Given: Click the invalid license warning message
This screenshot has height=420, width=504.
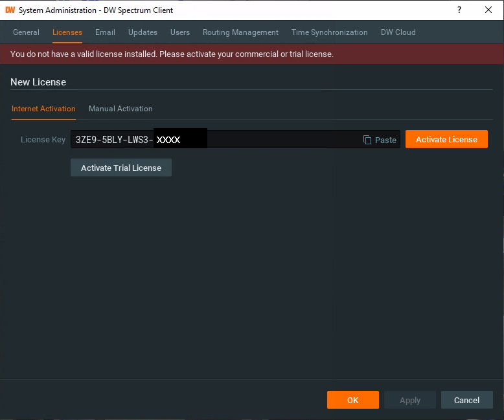Looking at the screenshot, I should click(172, 54).
